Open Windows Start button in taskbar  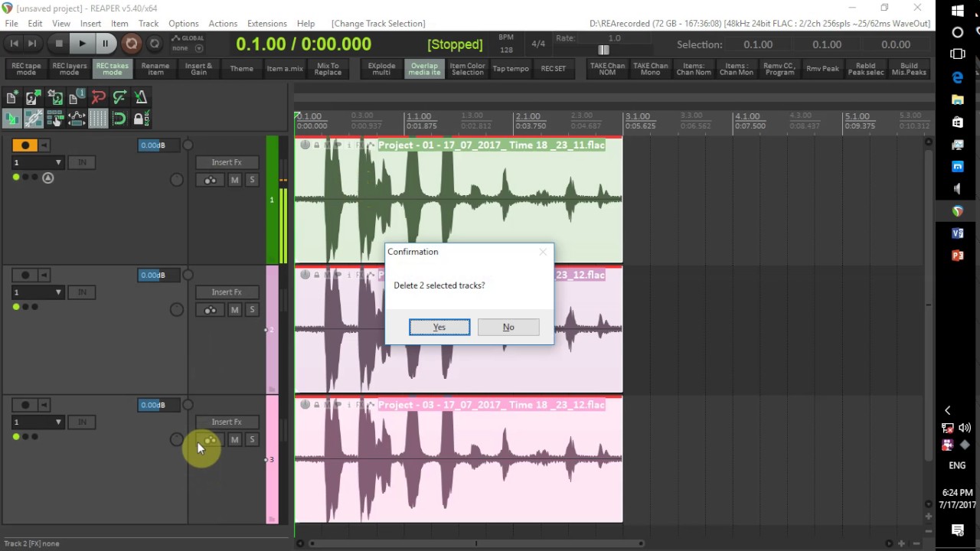pyautogui.click(x=958, y=11)
